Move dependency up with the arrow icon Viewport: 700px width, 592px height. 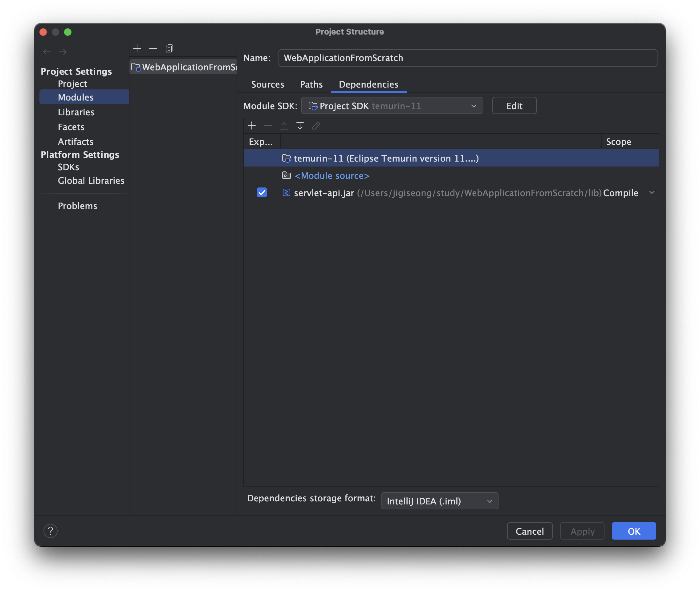pyautogui.click(x=284, y=125)
